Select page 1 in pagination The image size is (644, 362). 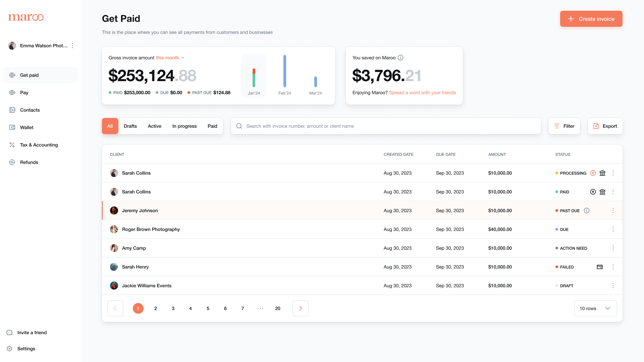tap(138, 308)
